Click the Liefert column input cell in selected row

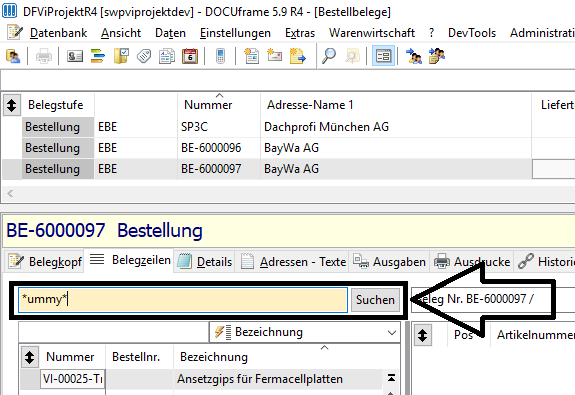pos(554,169)
